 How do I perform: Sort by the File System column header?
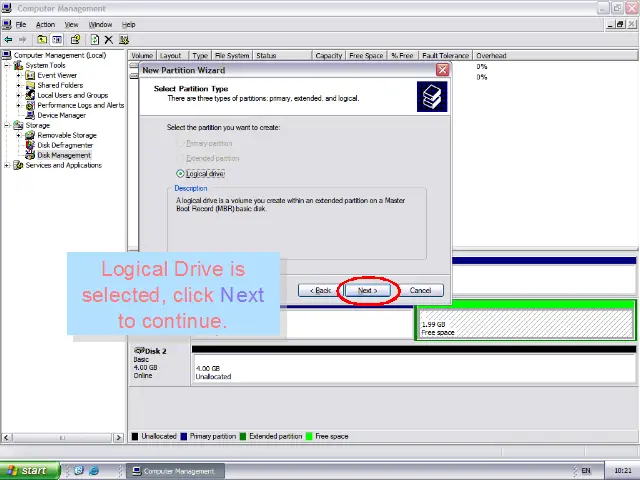[x=232, y=56]
